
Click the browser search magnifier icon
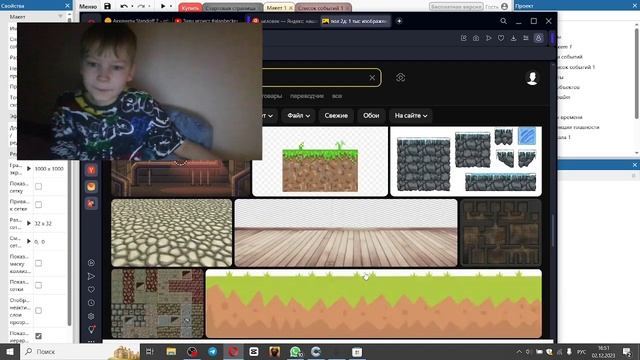(503, 21)
